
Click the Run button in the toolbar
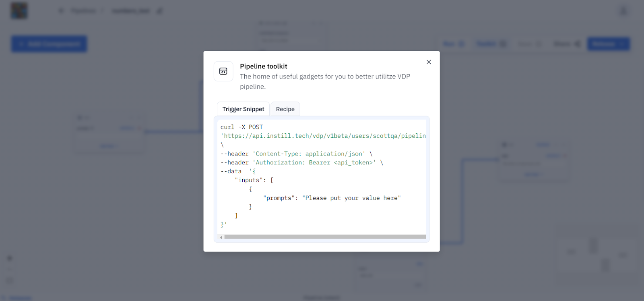[453, 44]
